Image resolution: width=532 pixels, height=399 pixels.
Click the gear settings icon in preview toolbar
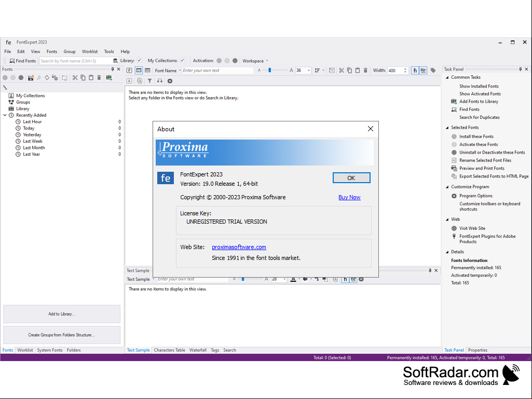coord(170,81)
